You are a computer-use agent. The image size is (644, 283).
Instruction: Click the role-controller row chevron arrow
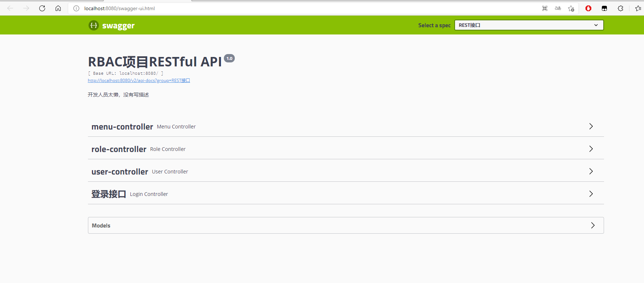[x=591, y=149]
